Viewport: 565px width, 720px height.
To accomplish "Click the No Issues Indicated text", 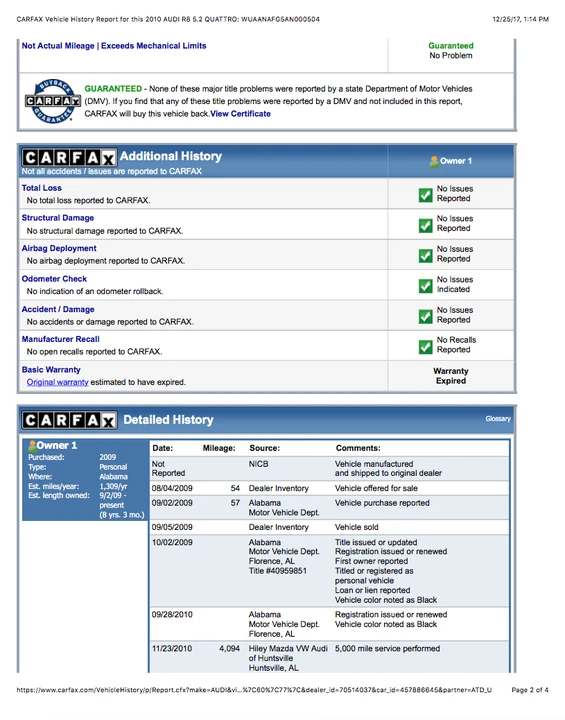I will pos(455,284).
